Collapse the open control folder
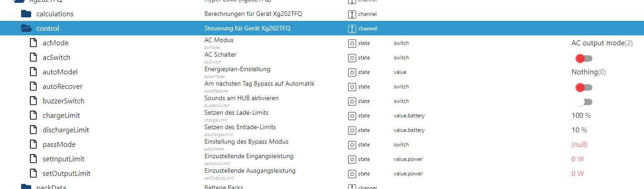The height and width of the screenshot is (189, 644). (x=26, y=29)
